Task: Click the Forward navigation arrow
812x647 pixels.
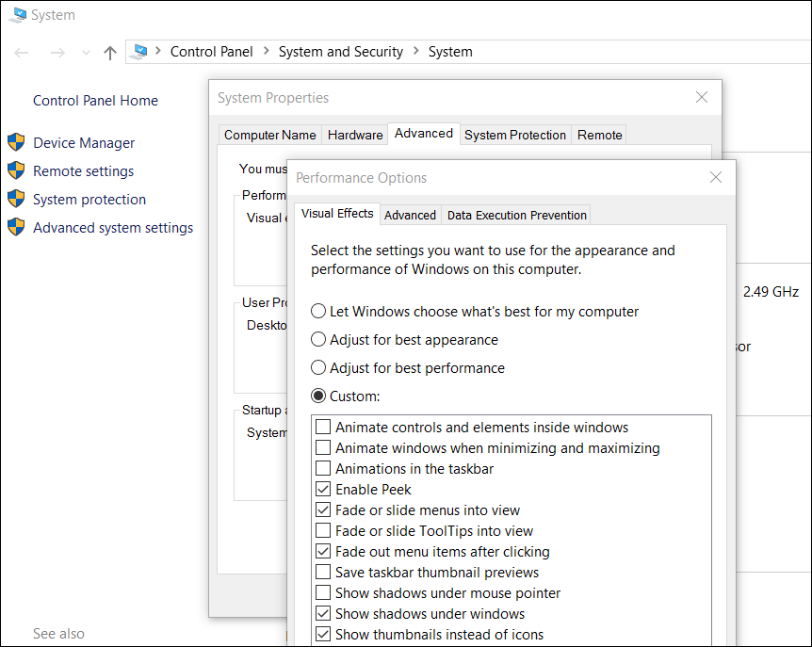Action: click(57, 53)
